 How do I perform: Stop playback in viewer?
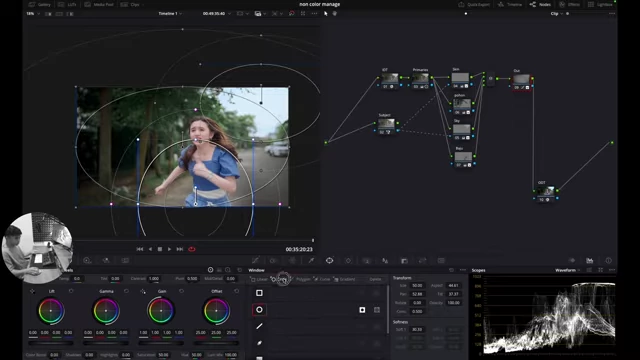point(160,249)
